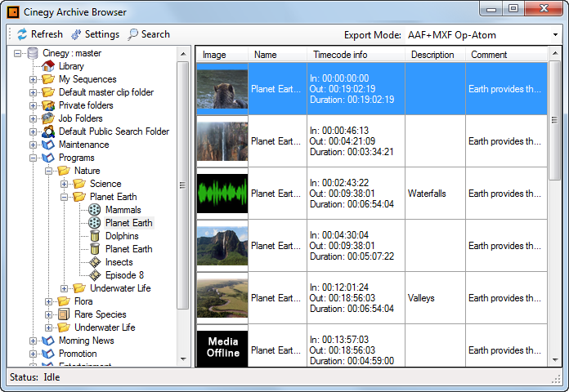The image size is (569, 392).
Task: Click the Promotion book icon
Action: [x=48, y=354]
